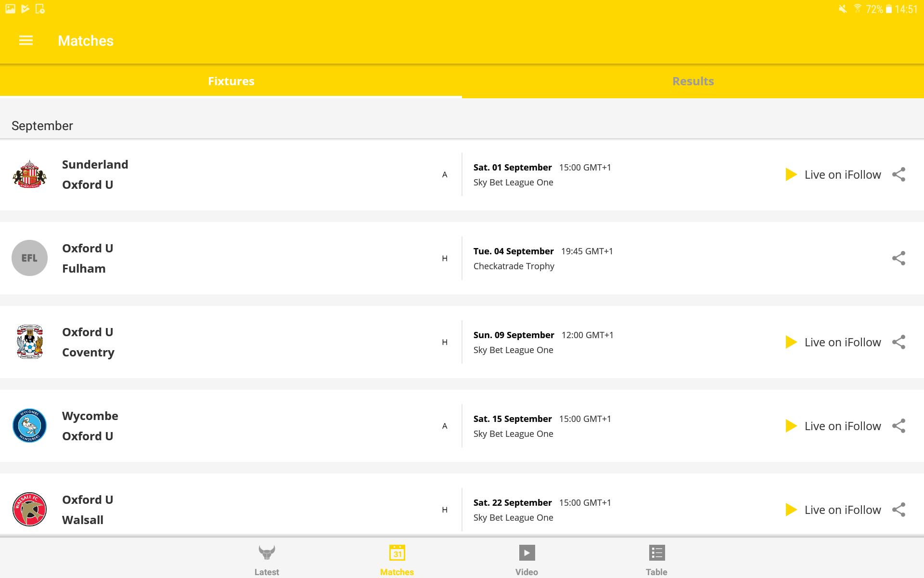Open the Video bottom navigation tab
This screenshot has height=578, width=924.
click(x=526, y=560)
